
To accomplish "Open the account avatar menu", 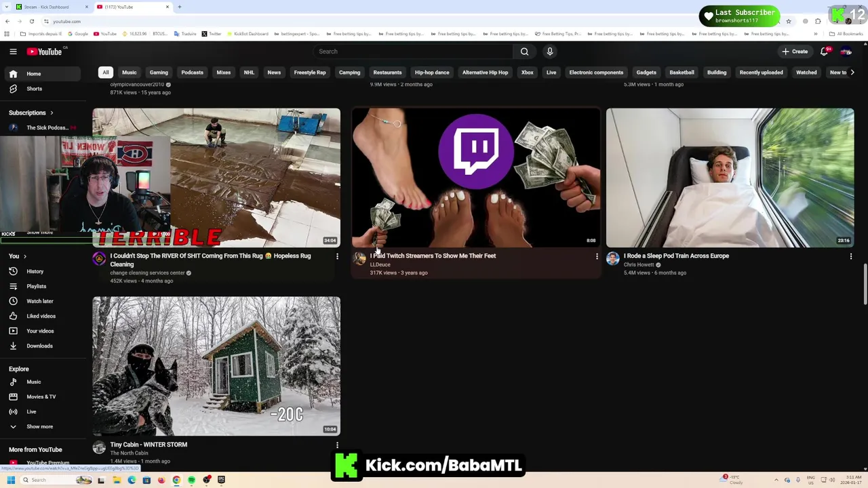I will [846, 52].
